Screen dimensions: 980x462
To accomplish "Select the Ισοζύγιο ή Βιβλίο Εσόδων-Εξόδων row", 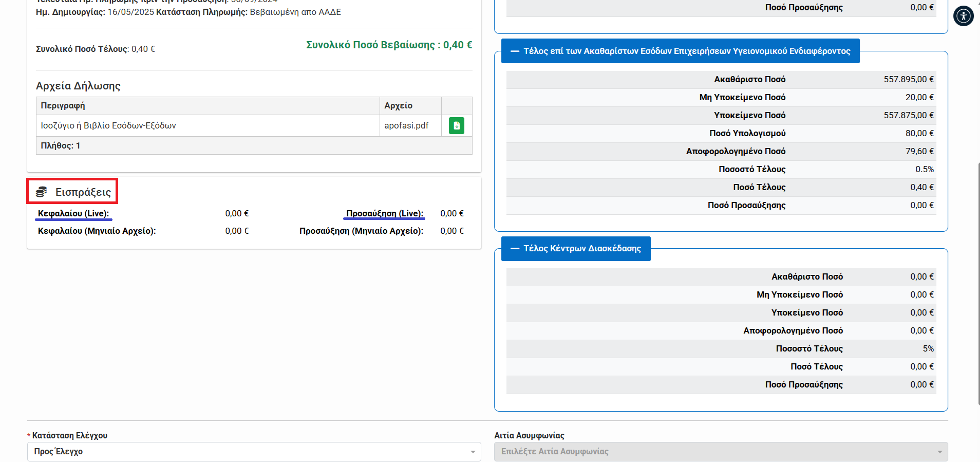I will 254,125.
